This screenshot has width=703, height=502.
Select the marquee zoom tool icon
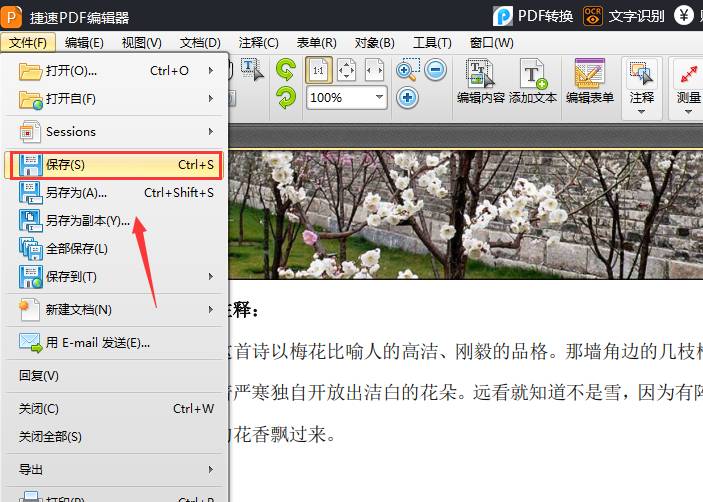click(x=408, y=70)
